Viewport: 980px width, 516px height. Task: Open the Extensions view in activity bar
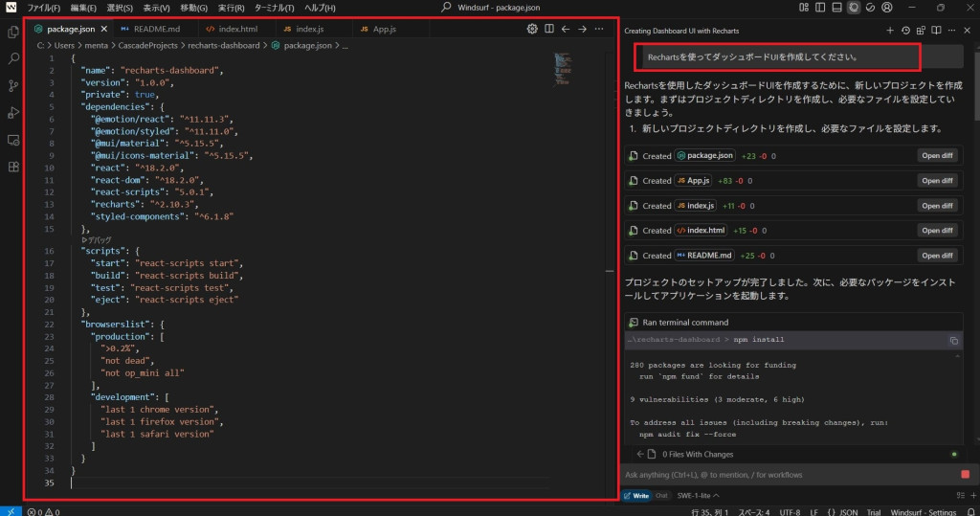13,167
